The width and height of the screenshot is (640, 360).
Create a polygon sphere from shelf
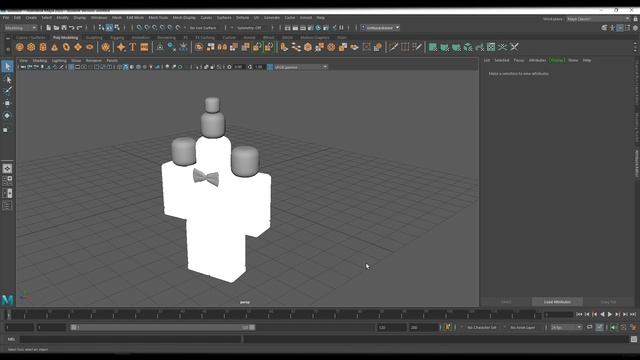[x=20, y=47]
